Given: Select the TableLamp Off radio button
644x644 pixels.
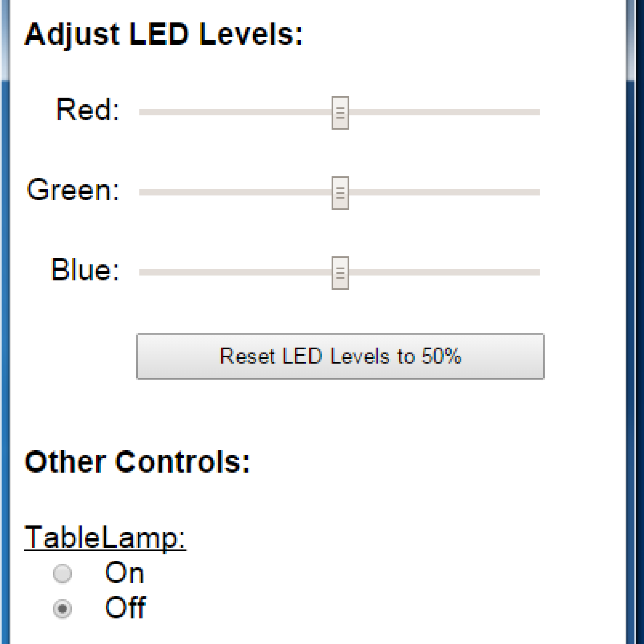Looking at the screenshot, I should (x=62, y=609).
